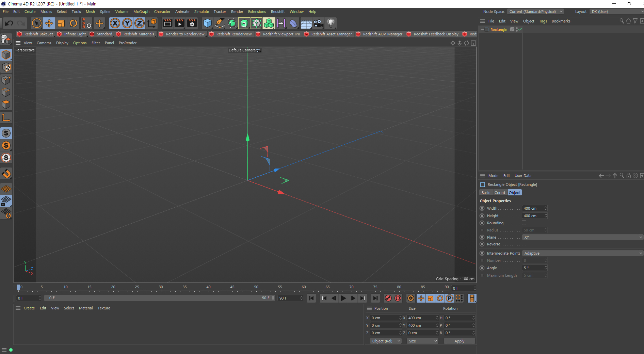Toggle record active objects button
This screenshot has width=644, height=354.
[x=388, y=298]
